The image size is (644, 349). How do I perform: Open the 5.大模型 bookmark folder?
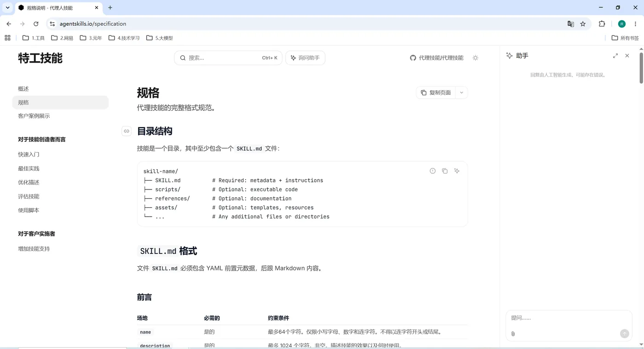point(160,38)
